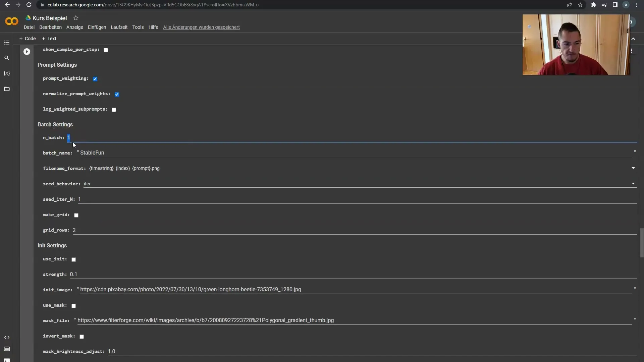The width and height of the screenshot is (644, 362).
Task: Click 'Alle Änderungen wurden gespeichert' link
Action: pos(201,27)
